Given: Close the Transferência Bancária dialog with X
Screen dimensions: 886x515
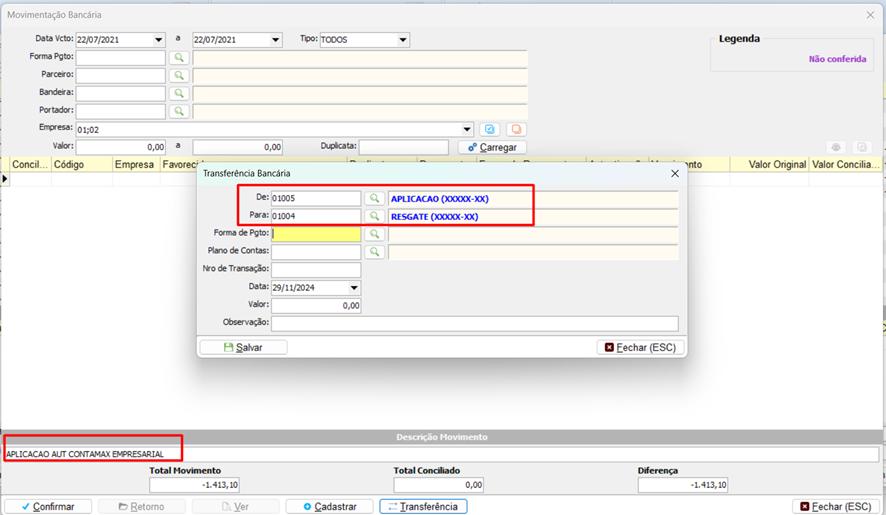Looking at the screenshot, I should tap(675, 173).
